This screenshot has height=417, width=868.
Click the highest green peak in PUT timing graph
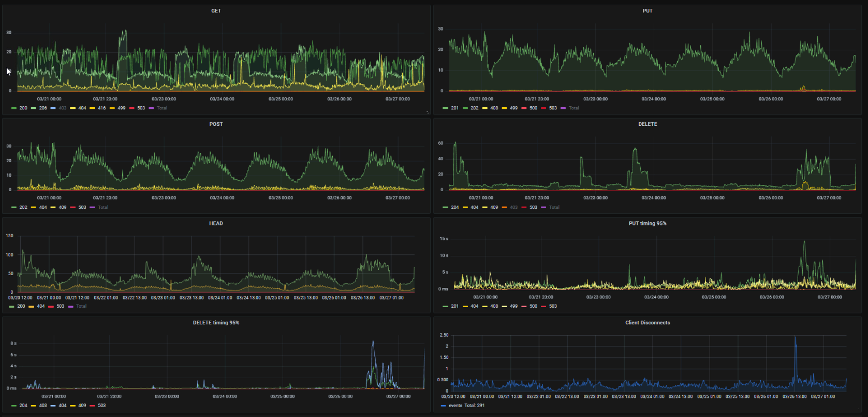804,242
